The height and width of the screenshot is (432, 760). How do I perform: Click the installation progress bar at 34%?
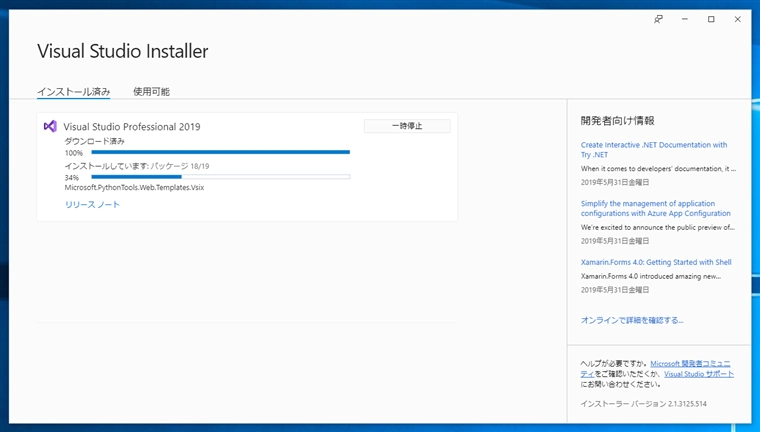coord(221,177)
